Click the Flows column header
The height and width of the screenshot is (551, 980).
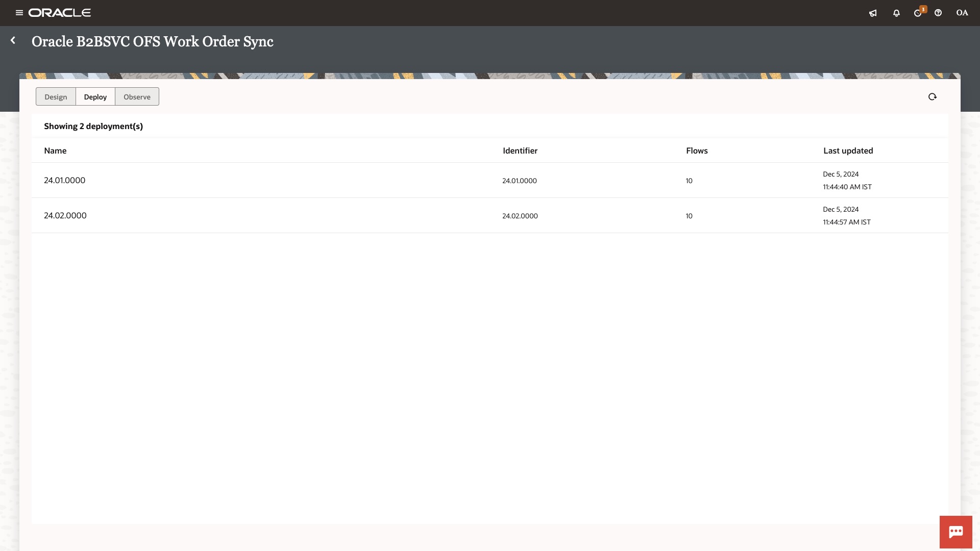click(x=696, y=151)
